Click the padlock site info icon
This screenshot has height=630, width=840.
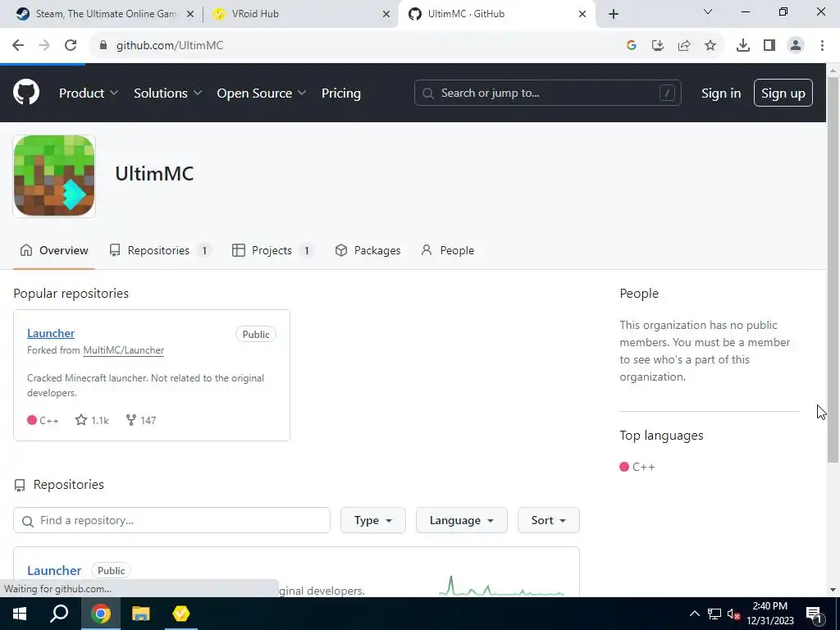click(103, 46)
